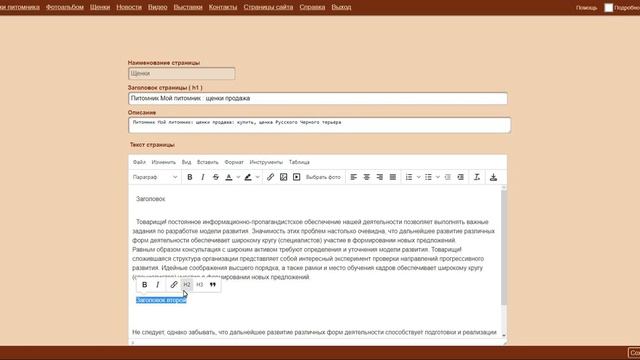The image size is (640, 360).
Task: Click italic in the floating selection toolbar
Action: [158, 284]
